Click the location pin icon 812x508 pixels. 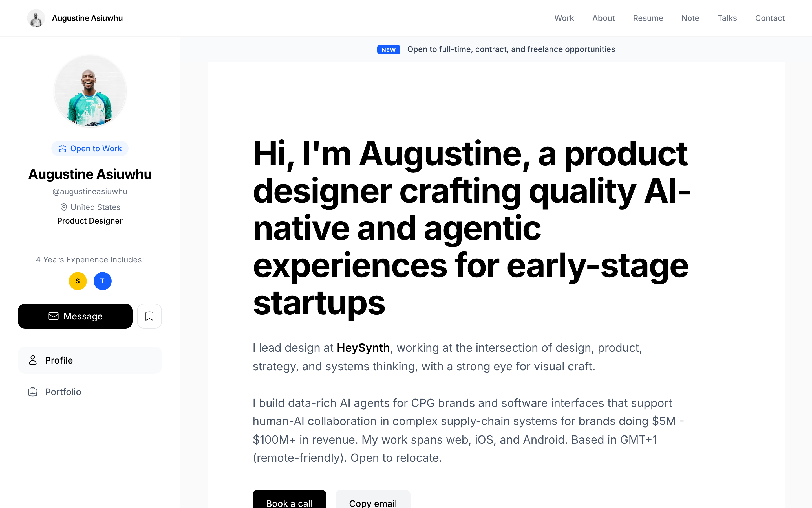coord(63,207)
